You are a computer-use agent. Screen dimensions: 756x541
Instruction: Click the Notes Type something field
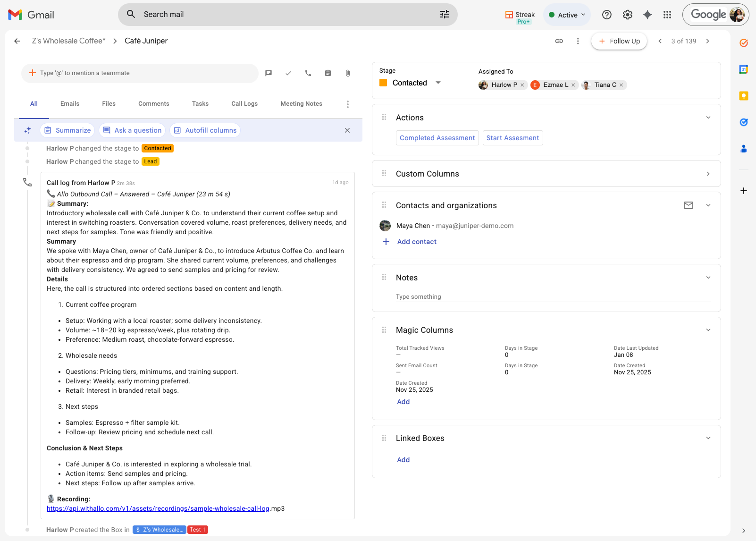coord(553,297)
